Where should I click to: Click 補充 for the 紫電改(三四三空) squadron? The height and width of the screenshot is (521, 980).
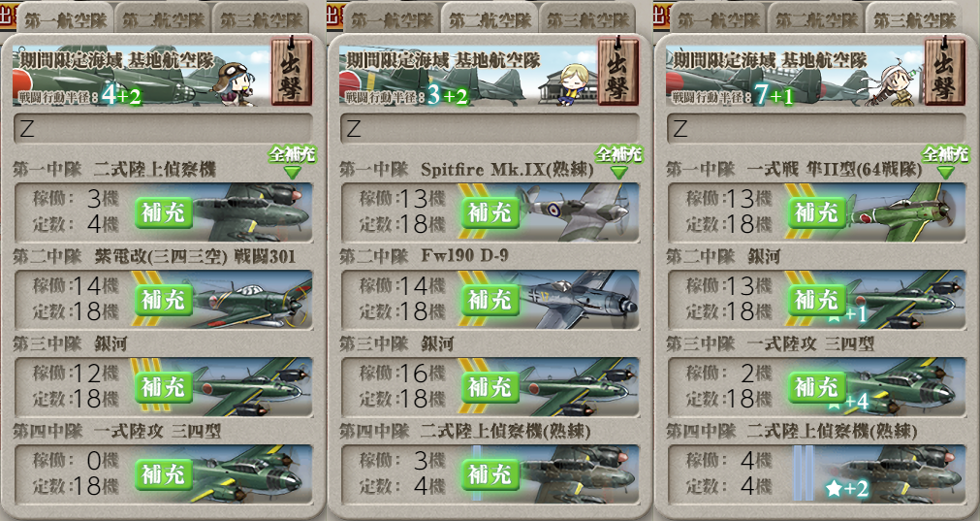(164, 300)
